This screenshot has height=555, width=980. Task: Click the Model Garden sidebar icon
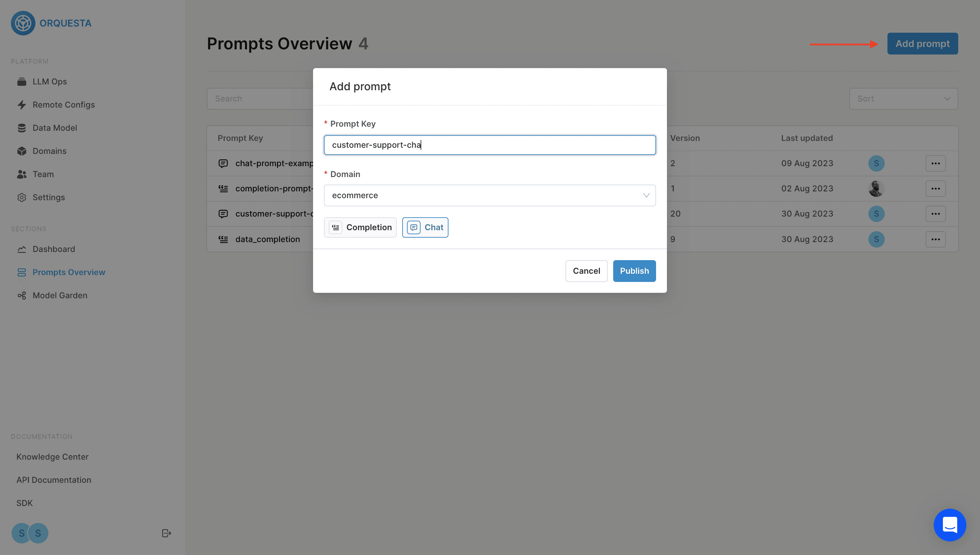coord(22,296)
